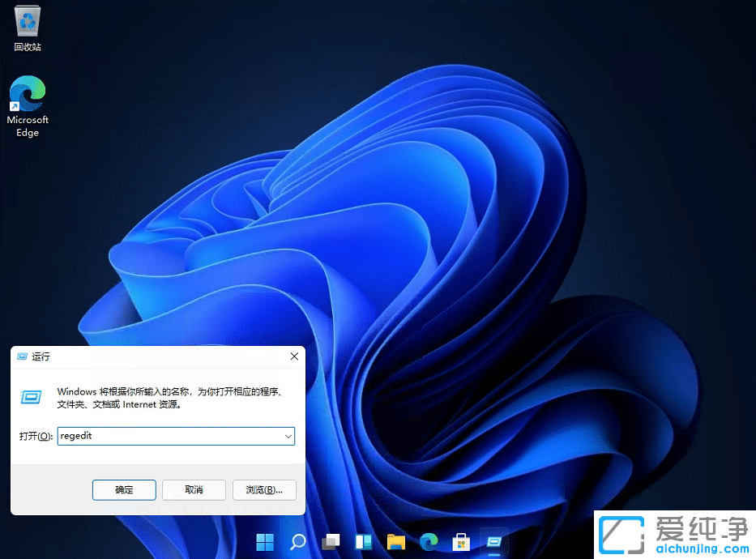Select the Run dialog icon on taskbar
The width and height of the screenshot is (756, 559).
tap(493, 541)
